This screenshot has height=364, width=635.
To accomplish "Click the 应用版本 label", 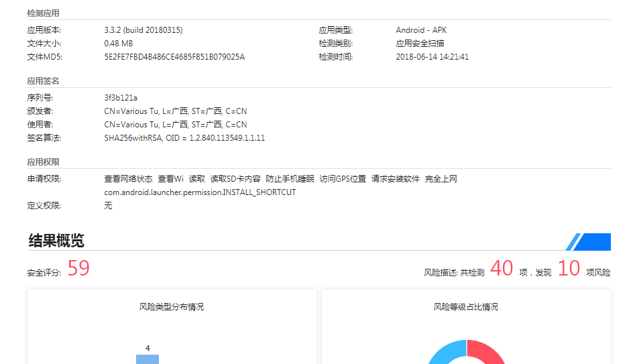I will pos(44,30).
